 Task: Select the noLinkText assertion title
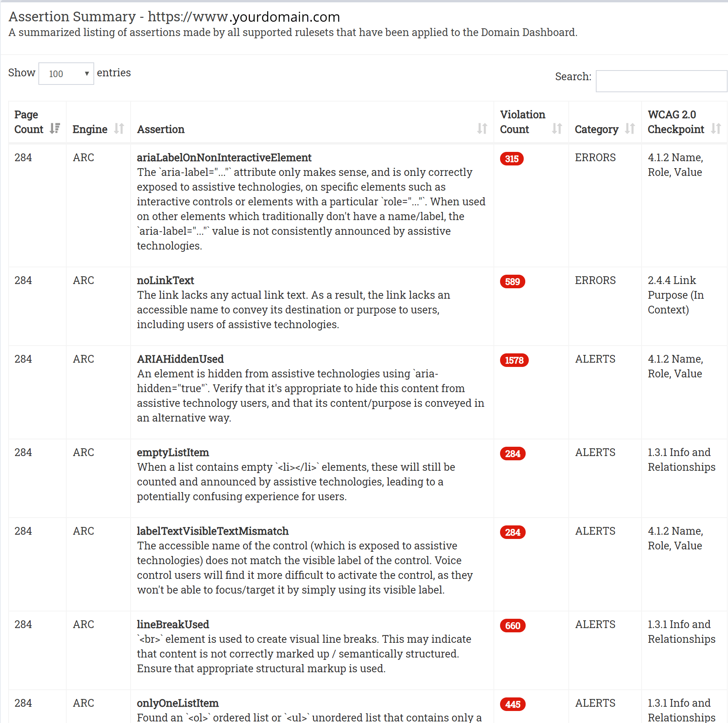[166, 281]
